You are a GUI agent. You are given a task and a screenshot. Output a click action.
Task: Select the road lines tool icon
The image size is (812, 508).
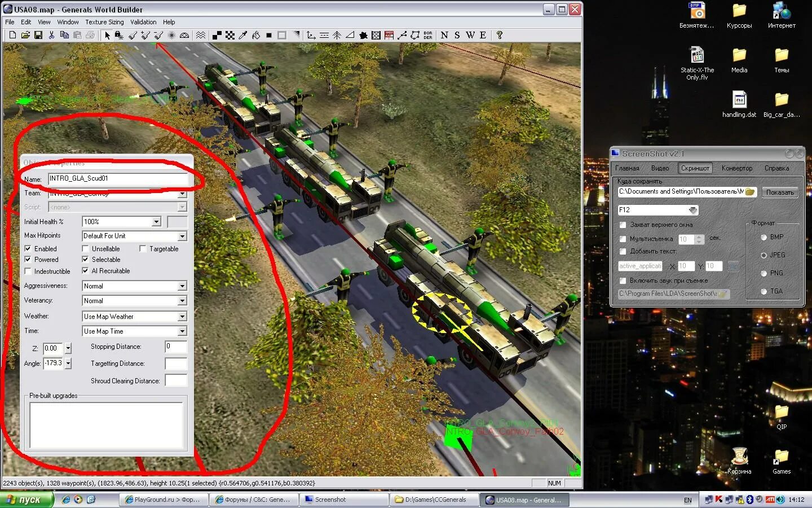324,35
